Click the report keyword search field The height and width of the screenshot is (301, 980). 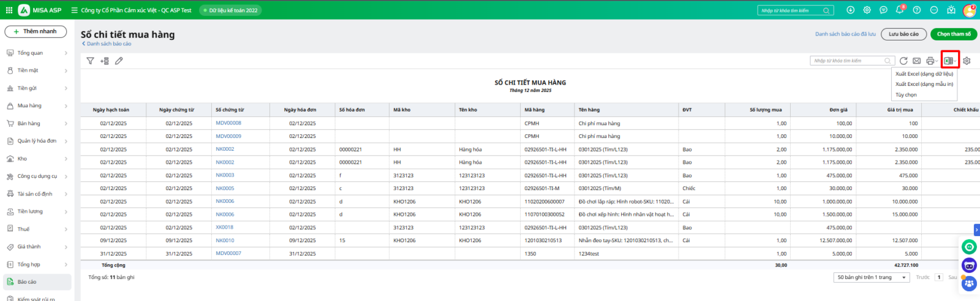pyautogui.click(x=849, y=61)
